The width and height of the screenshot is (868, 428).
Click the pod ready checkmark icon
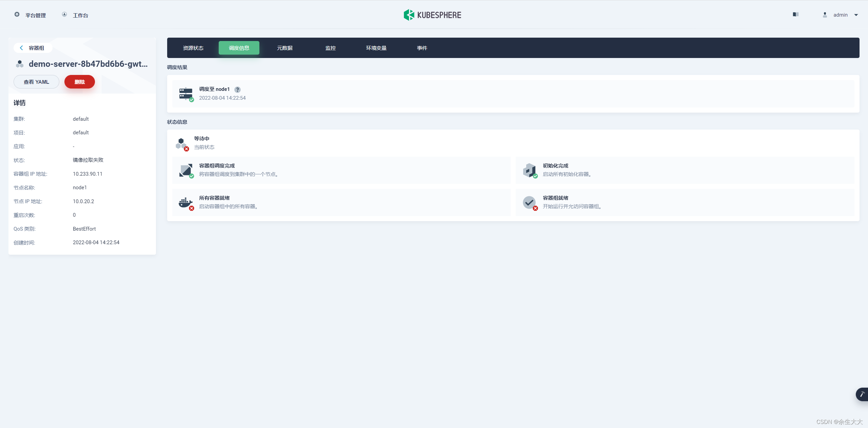529,202
